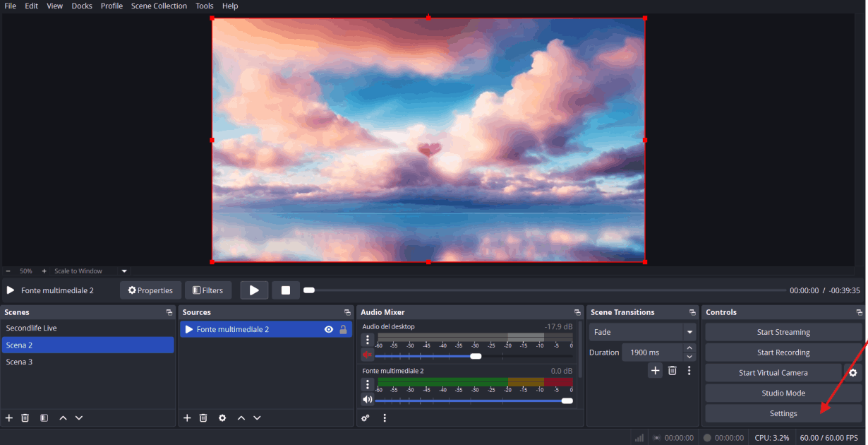Viewport: 868px width, 445px height.
Task: Open Filters for the selected source
Action: point(207,290)
